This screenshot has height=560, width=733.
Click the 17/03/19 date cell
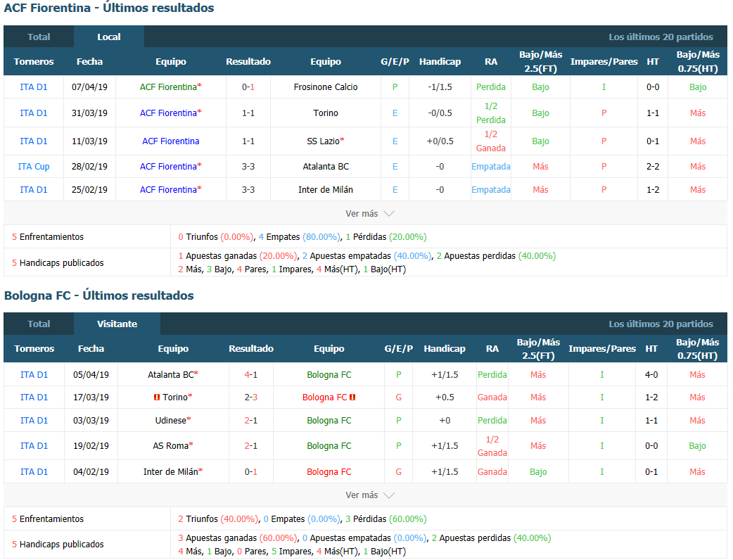[91, 397]
